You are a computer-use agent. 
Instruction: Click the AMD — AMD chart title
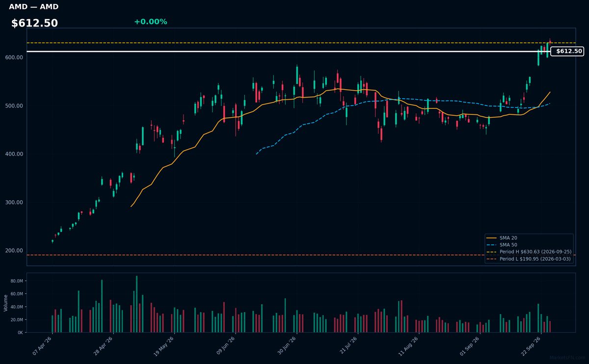pos(33,7)
